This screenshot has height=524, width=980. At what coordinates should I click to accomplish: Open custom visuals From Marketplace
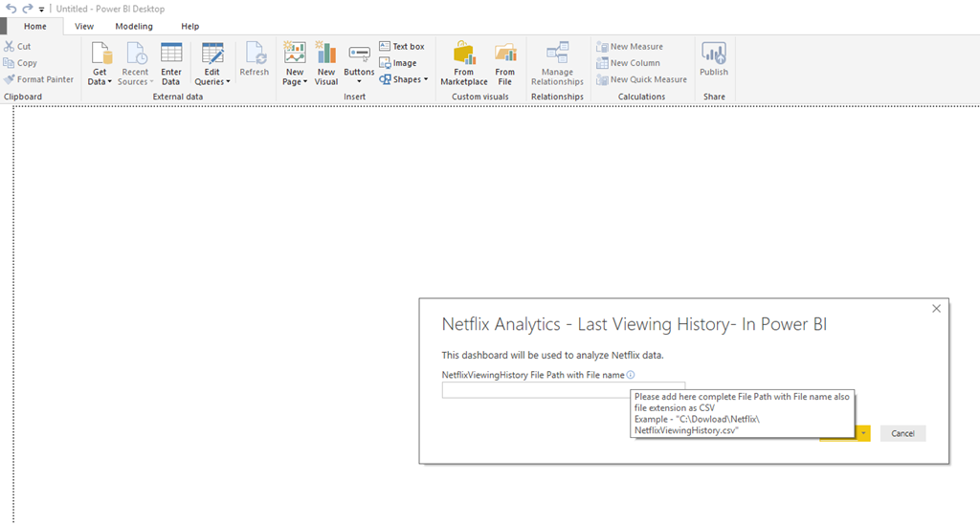[x=464, y=54]
